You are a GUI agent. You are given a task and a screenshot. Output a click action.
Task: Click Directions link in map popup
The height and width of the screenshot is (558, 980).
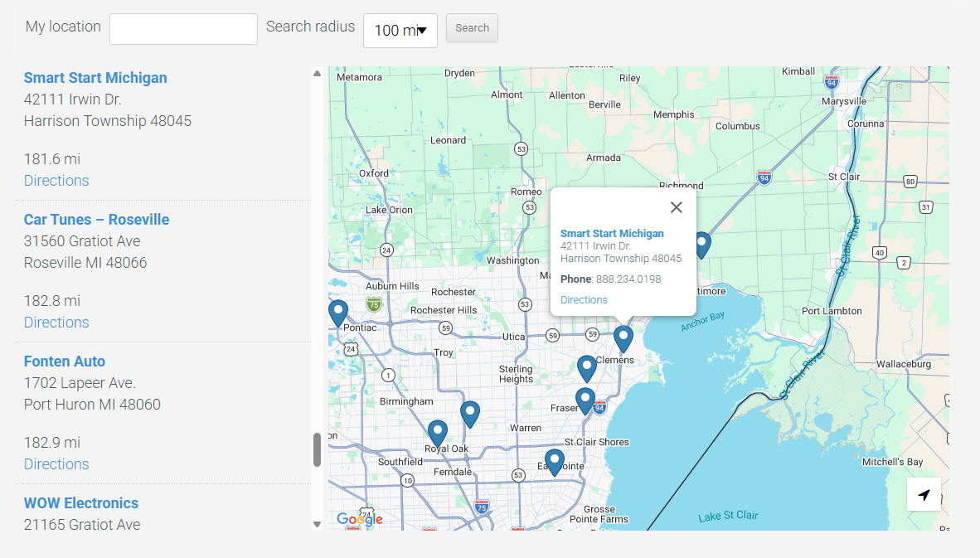tap(584, 300)
